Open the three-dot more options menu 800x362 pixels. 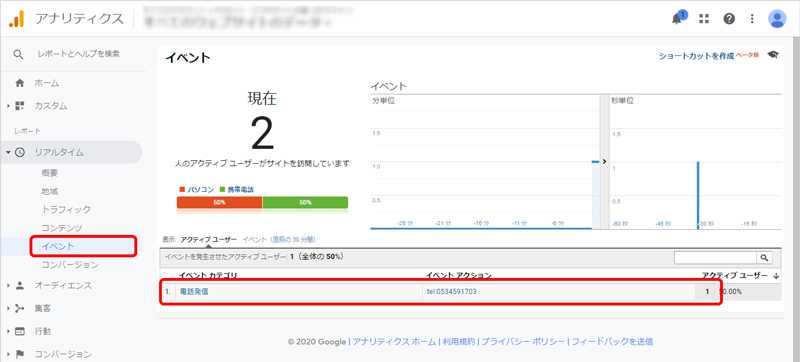[x=752, y=19]
